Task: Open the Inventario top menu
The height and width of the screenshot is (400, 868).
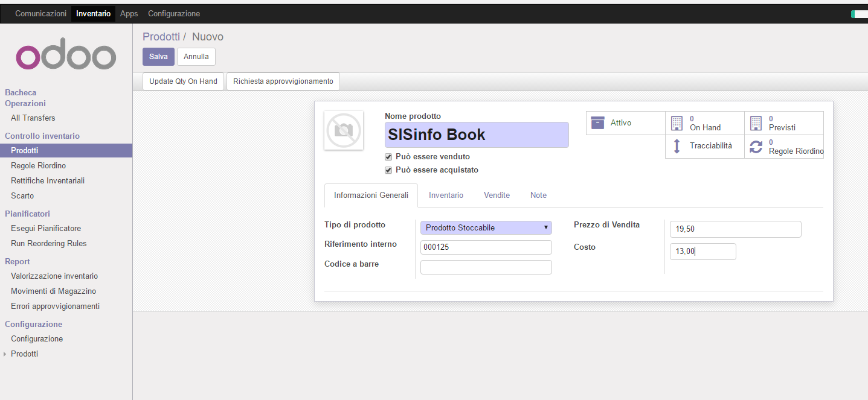Action: click(x=94, y=13)
